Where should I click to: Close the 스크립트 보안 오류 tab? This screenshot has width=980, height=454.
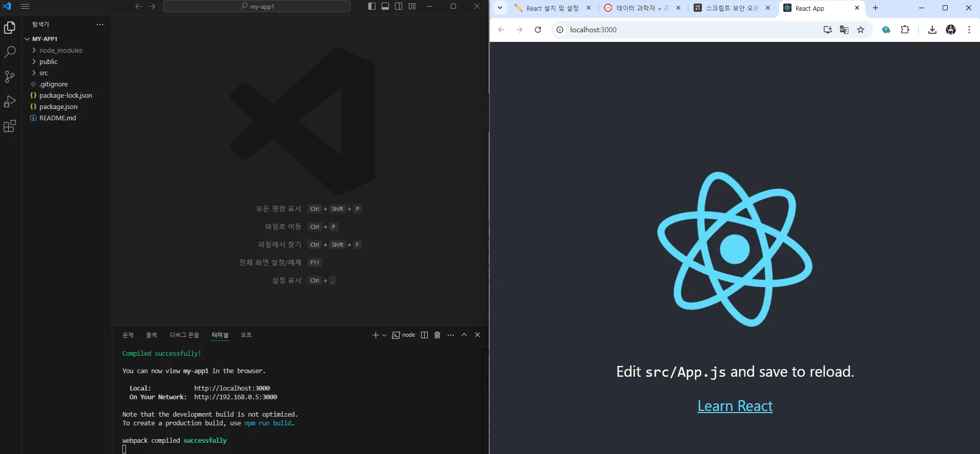(768, 8)
